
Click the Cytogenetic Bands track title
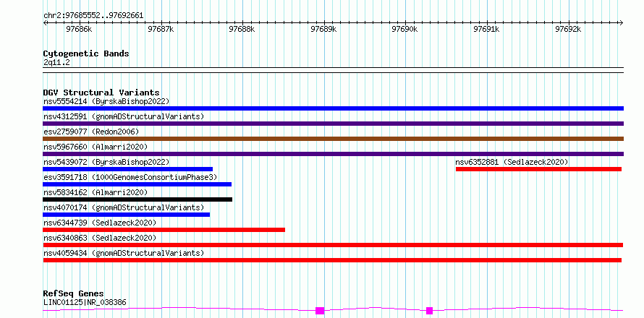86,53
